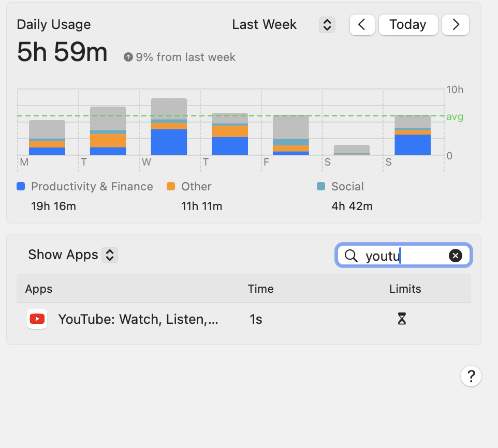Image resolution: width=498 pixels, height=448 pixels.
Task: Sort by the Time column header
Action: coord(260,289)
